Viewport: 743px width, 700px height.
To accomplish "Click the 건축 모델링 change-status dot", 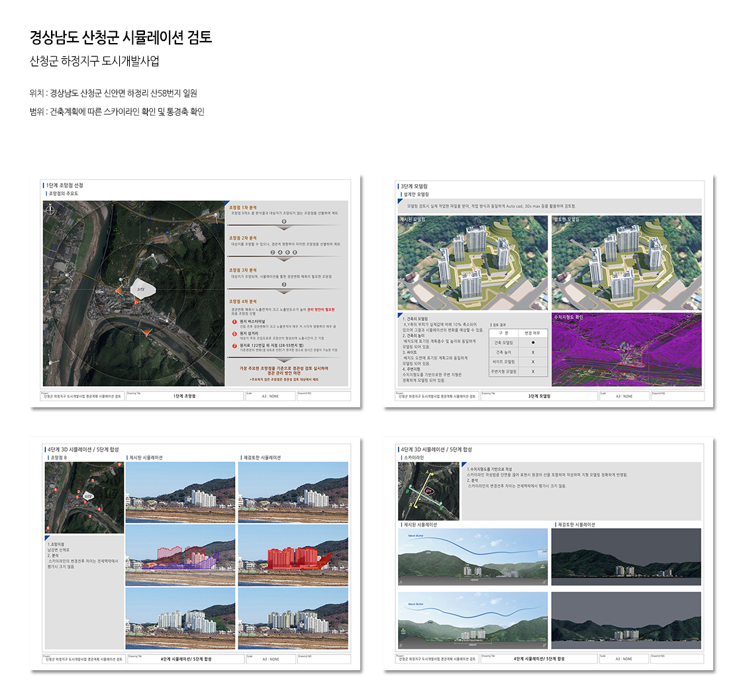I will tap(533, 342).
